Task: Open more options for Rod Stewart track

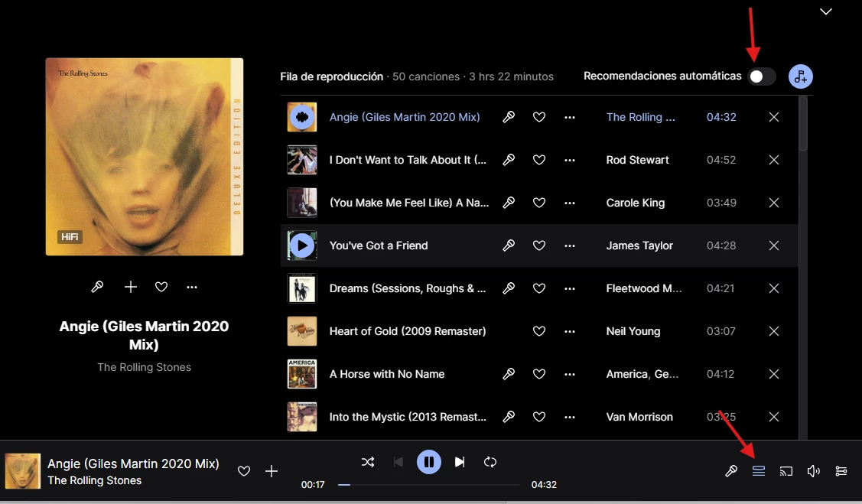Action: (x=570, y=160)
